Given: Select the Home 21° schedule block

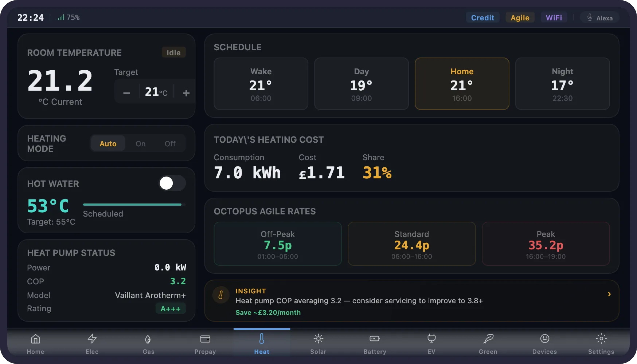Looking at the screenshot, I should tap(462, 84).
